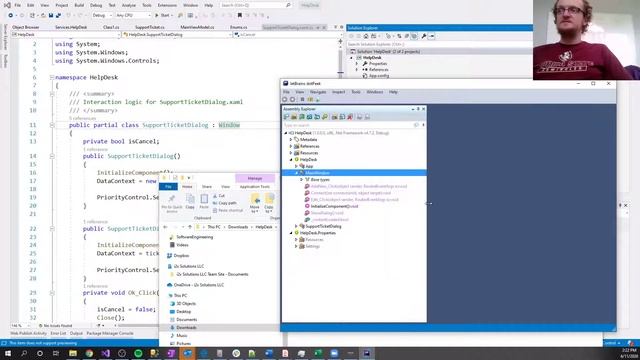This screenshot has height=360, width=640.
Task: Open Build menu in Visual Studio
Action: [79, 5]
